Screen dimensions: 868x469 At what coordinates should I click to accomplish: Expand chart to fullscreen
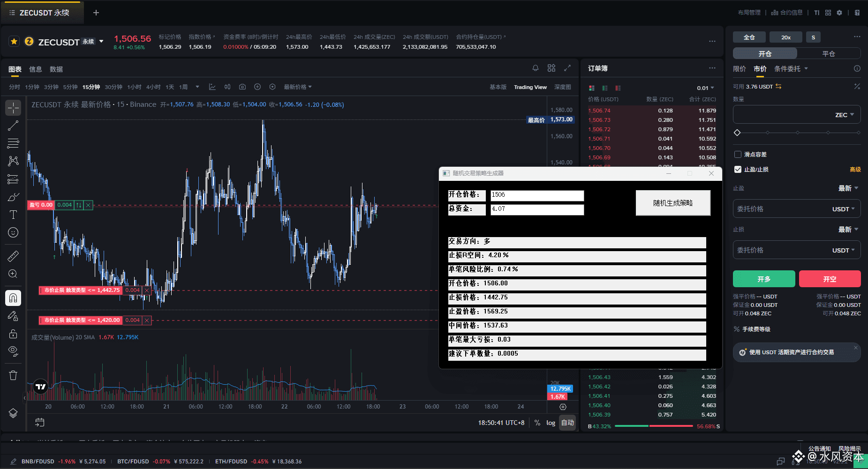[567, 68]
